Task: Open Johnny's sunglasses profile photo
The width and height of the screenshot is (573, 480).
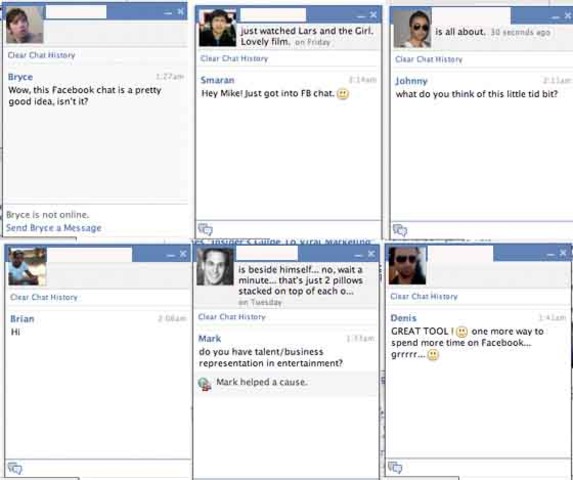Action: point(412,29)
